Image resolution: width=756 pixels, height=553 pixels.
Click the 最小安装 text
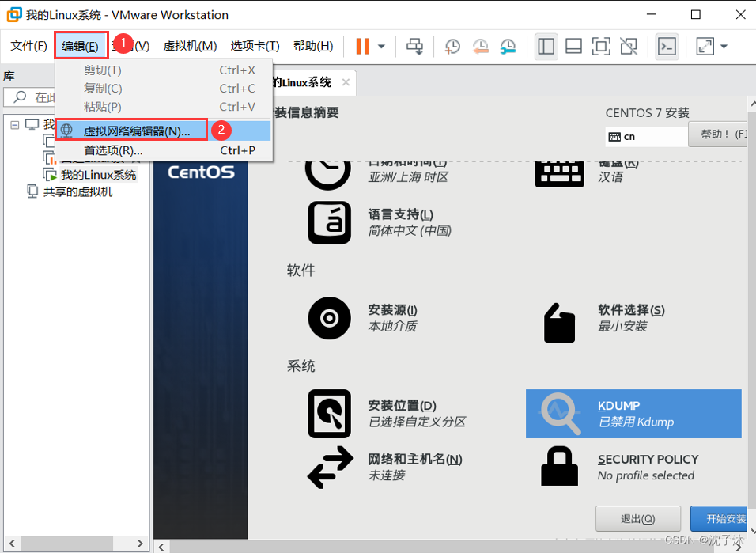pyautogui.click(x=622, y=326)
